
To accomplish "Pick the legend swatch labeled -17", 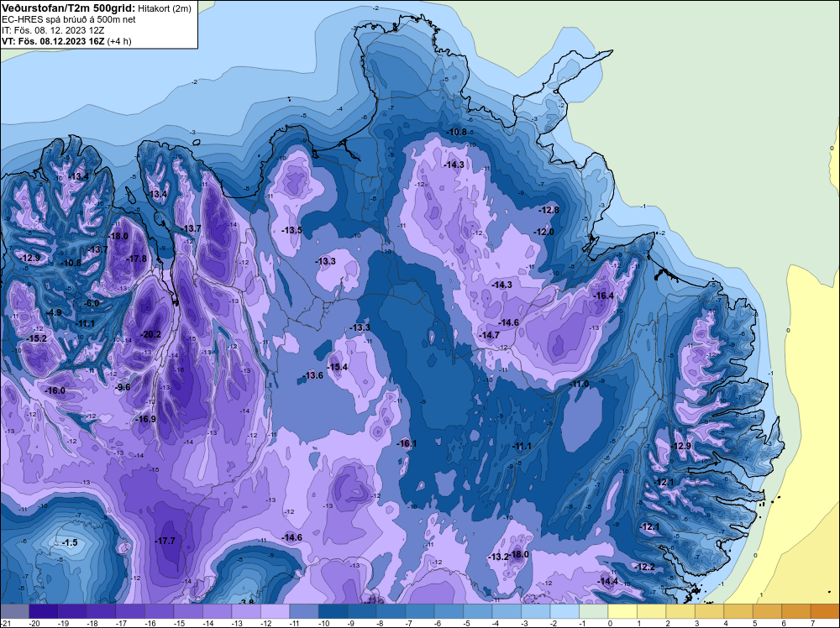I will click(x=130, y=611).
